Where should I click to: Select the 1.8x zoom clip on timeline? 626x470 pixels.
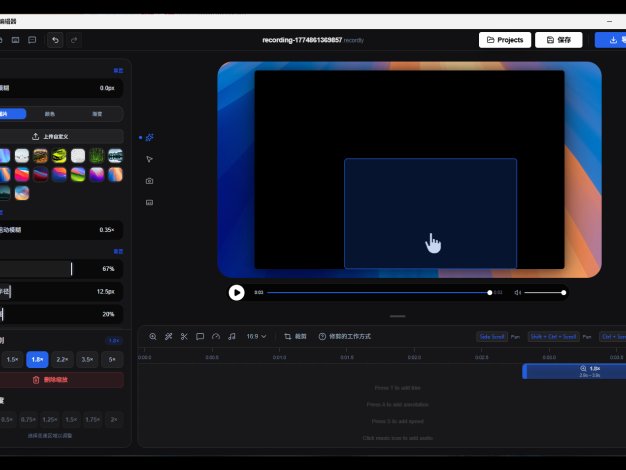(x=574, y=371)
